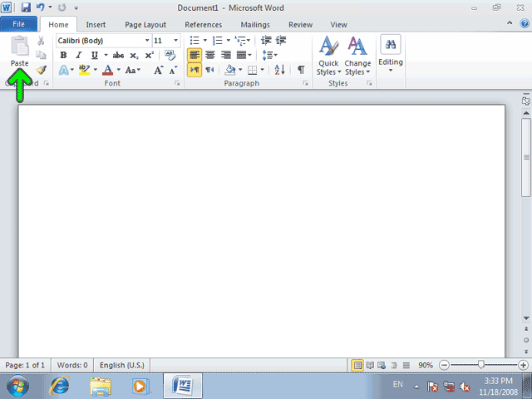The image size is (532, 399).
Task: Open the Paragraph dialog launcher
Action: [x=305, y=83]
